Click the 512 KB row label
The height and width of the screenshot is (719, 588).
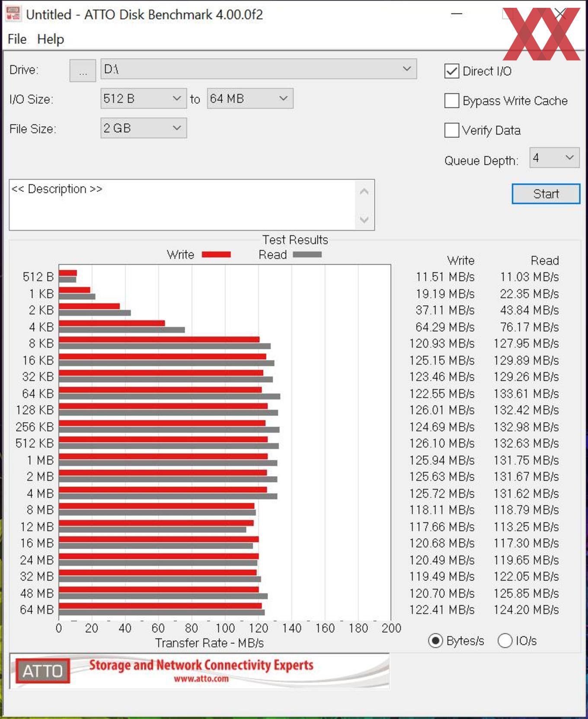(35, 443)
